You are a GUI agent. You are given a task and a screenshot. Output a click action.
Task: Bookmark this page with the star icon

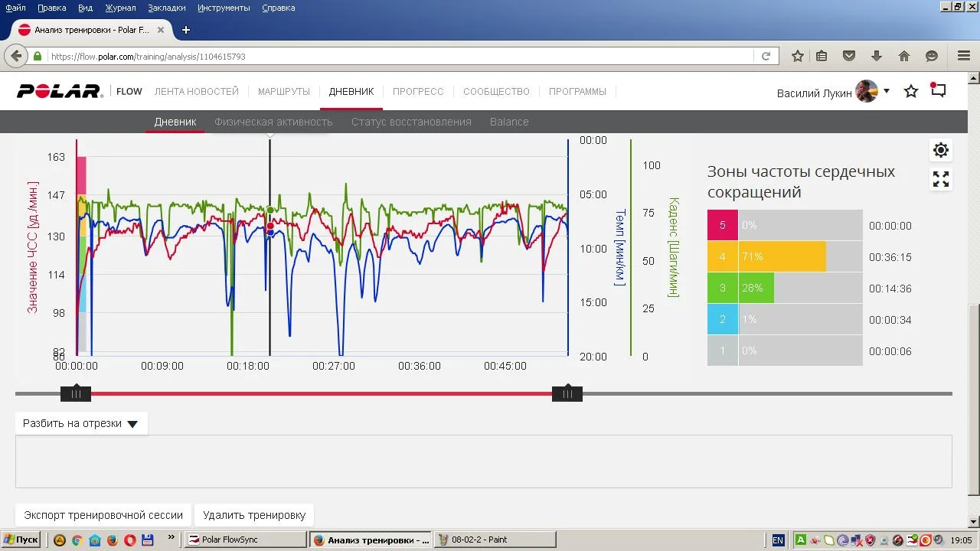click(x=798, y=56)
